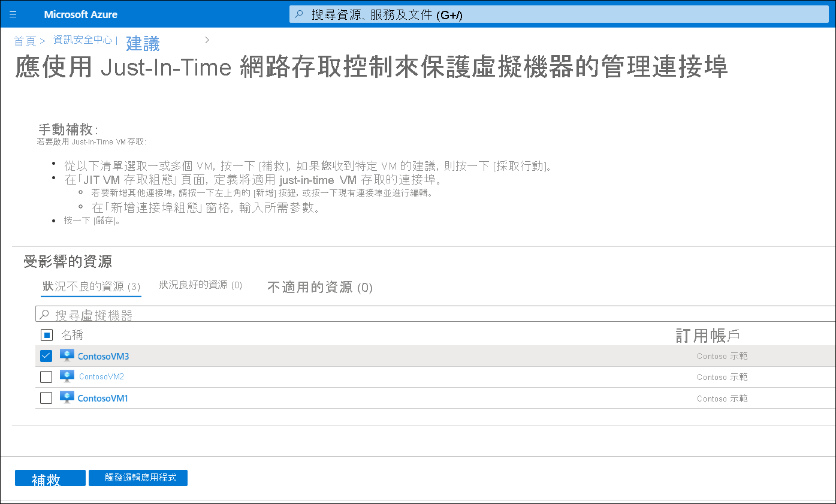Screen dimensions: 836x504
Task: Switch to 狀況良好的資源 (0) tab
Action: click(201, 285)
